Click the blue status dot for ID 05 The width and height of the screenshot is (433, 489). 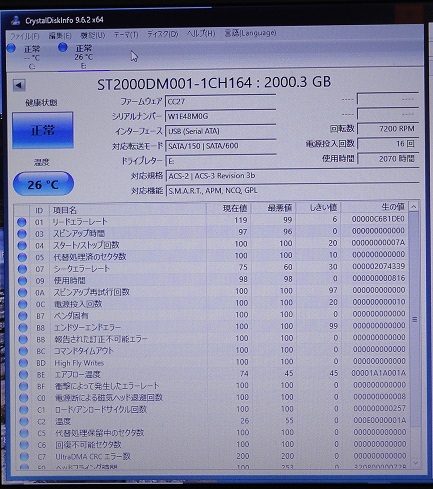coord(22,257)
